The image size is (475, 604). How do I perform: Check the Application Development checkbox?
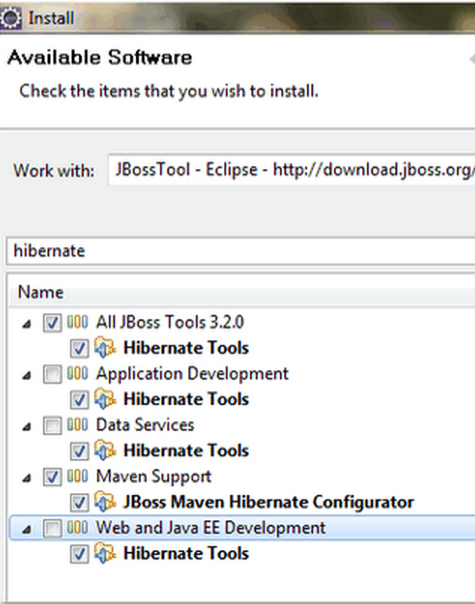click(x=52, y=374)
